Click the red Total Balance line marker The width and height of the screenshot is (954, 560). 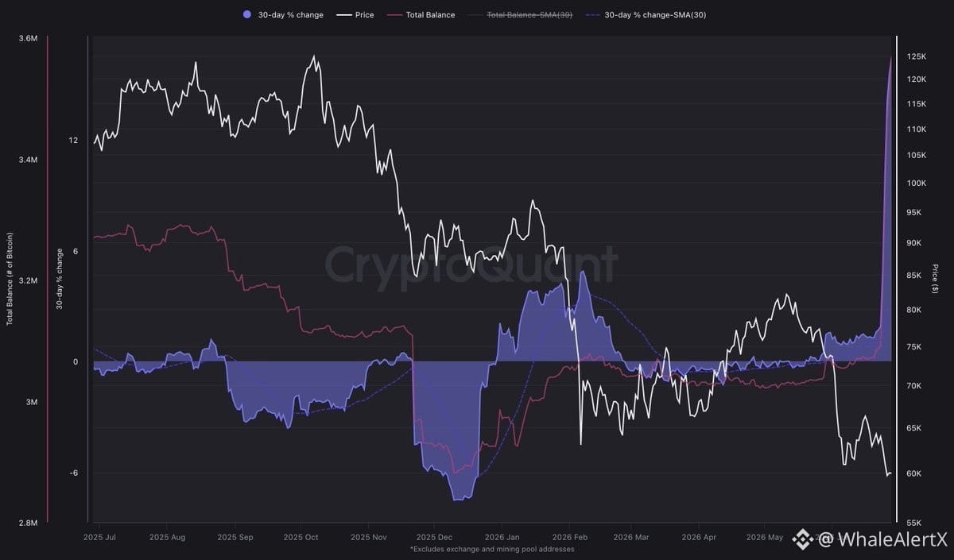(x=394, y=15)
